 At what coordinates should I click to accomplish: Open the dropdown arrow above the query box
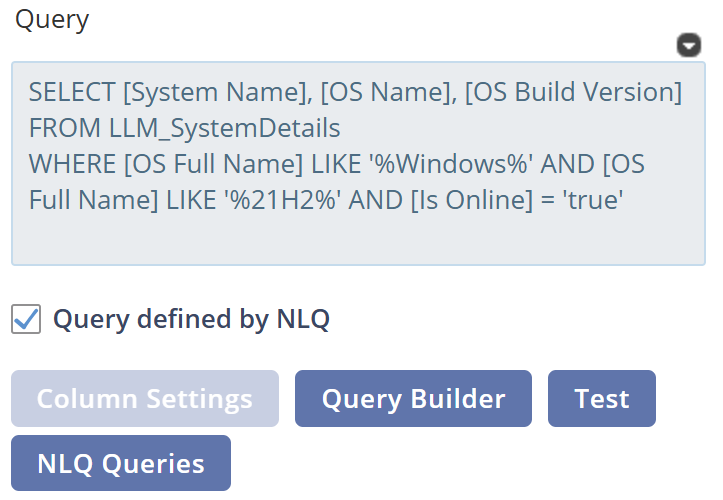coord(688,45)
